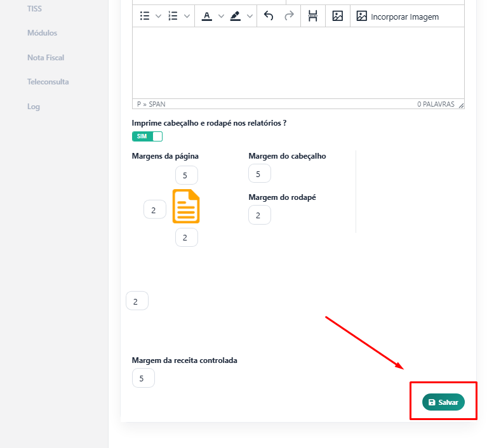Expand the bullet list style dropdown
The width and height of the screenshot is (487, 448).
(x=158, y=16)
